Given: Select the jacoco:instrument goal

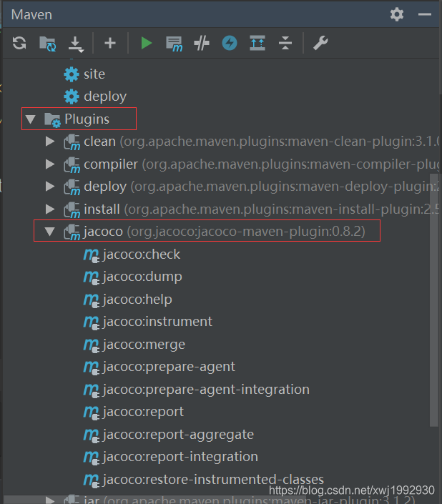Looking at the screenshot, I should (x=157, y=322).
